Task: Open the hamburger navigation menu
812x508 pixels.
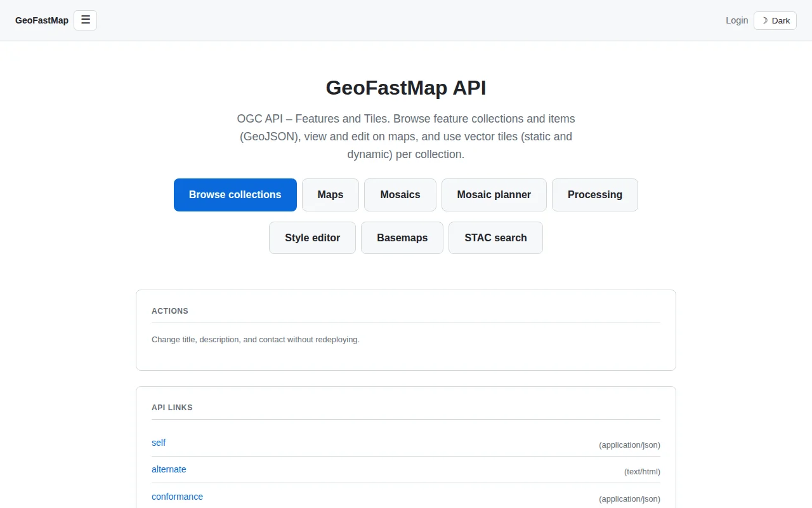Action: (x=85, y=20)
